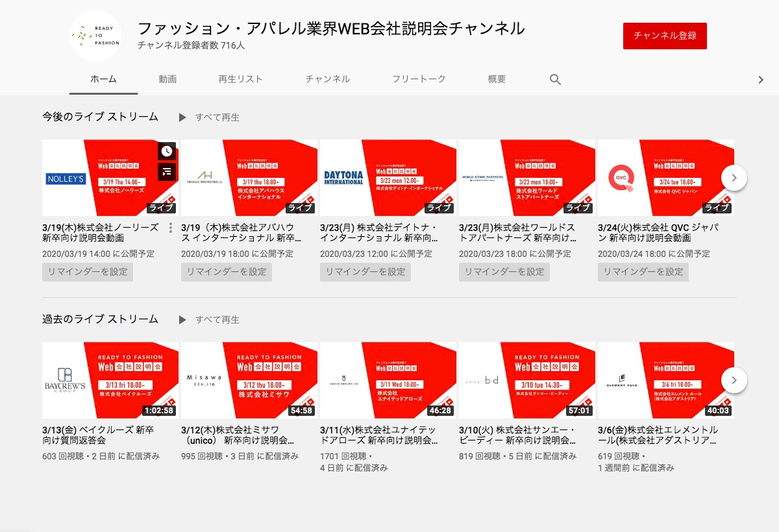Open the QVC Japan stream thumbnail
The width and height of the screenshot is (779, 532).
[666, 178]
